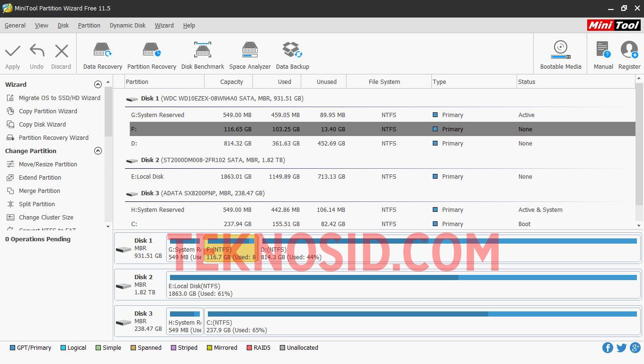This screenshot has width=644, height=364.
Task: Open Partition Recovery Wizard in sidebar
Action: coord(54,138)
